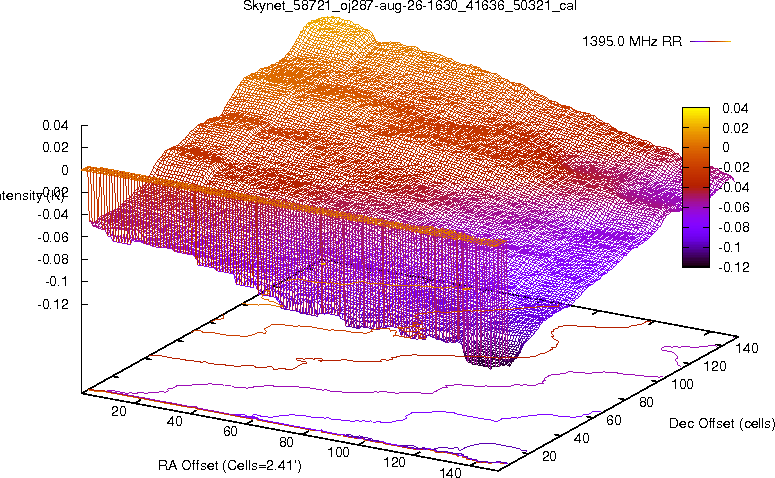This screenshot has height=478, width=775.
Task: Click RA Offset tick label 60
Action: click(x=230, y=432)
